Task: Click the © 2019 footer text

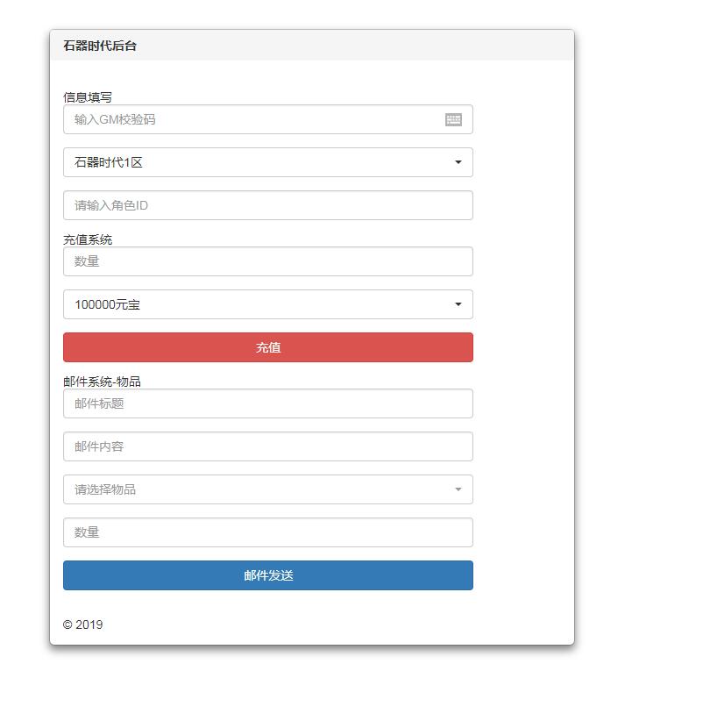Action: click(x=82, y=625)
